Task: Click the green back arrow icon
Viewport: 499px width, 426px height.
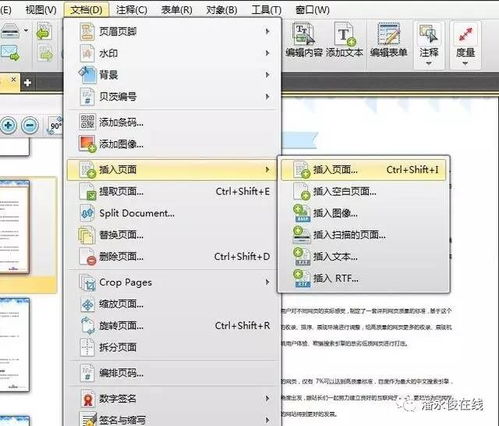Action: point(44,32)
